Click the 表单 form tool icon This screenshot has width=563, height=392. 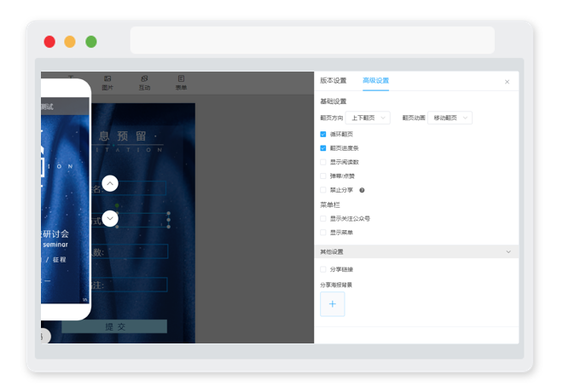181,83
